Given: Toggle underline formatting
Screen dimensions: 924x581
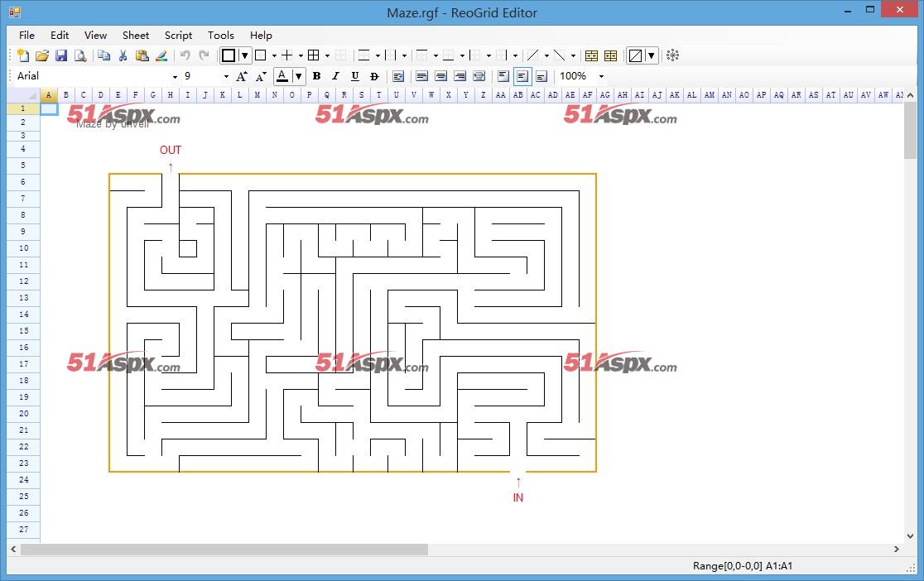Looking at the screenshot, I should point(354,76).
